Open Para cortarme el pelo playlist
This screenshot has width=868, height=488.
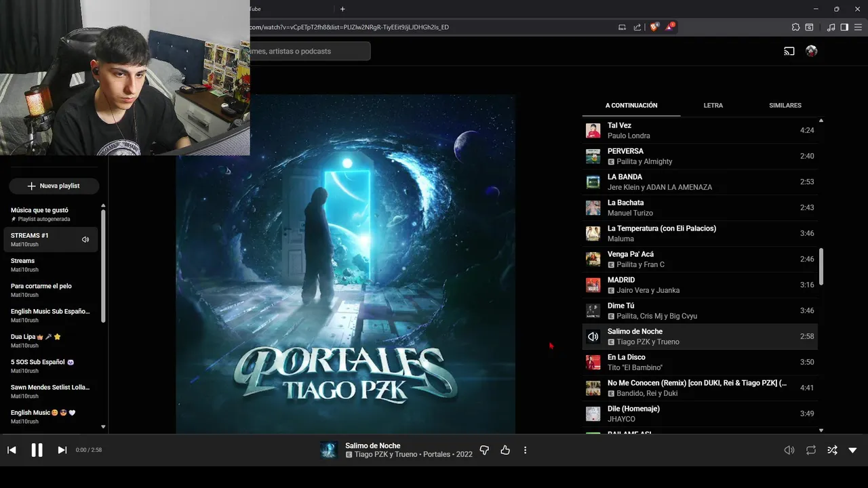51,290
